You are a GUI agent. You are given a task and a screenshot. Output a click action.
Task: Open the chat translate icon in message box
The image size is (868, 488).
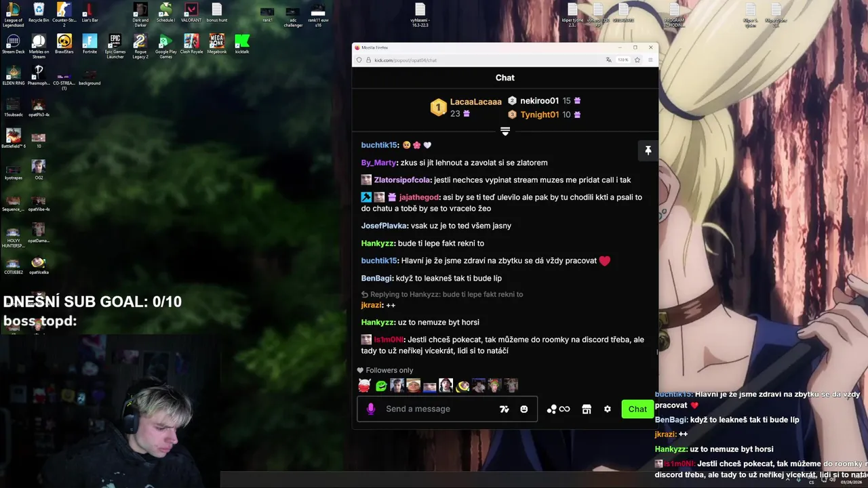pos(504,409)
